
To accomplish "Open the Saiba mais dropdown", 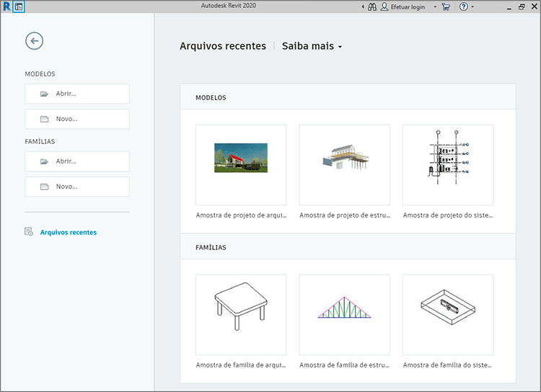I will 312,46.
